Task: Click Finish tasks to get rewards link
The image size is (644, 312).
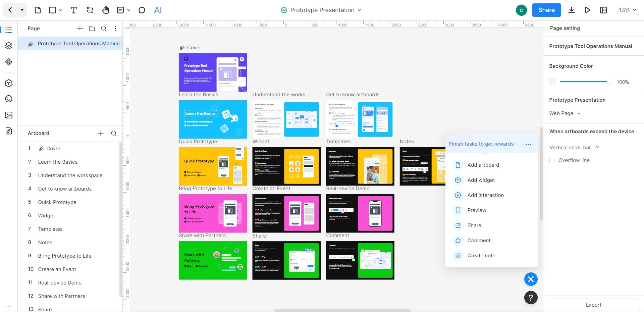Action: [481, 144]
